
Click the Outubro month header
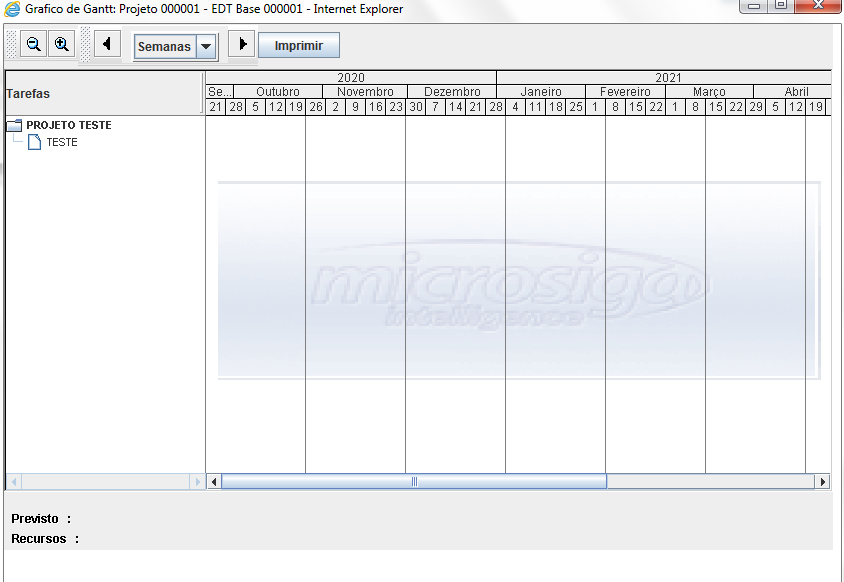pyautogui.click(x=278, y=92)
